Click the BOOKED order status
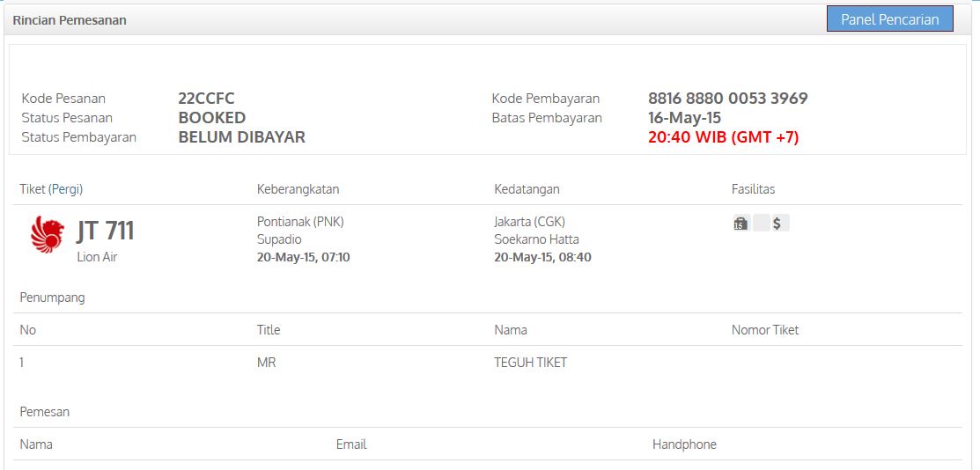This screenshot has width=980, height=470. [x=211, y=118]
